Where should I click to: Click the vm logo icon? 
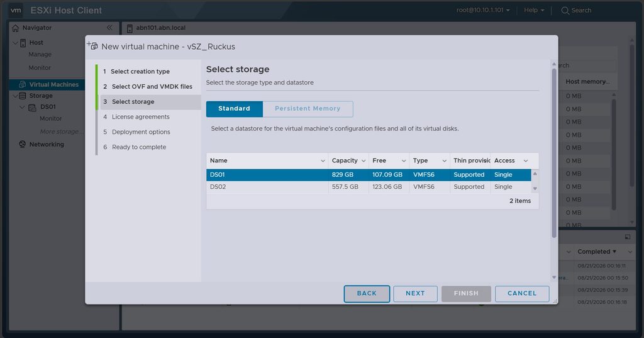tap(16, 10)
